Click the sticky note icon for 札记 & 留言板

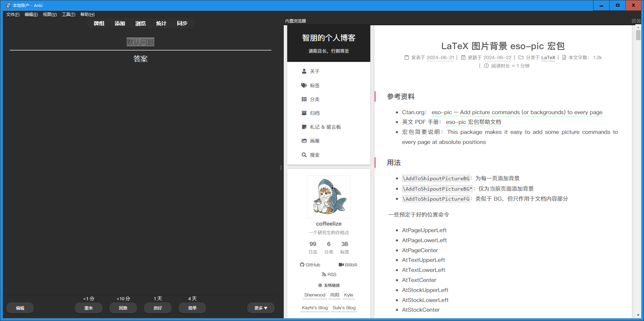tap(304, 127)
